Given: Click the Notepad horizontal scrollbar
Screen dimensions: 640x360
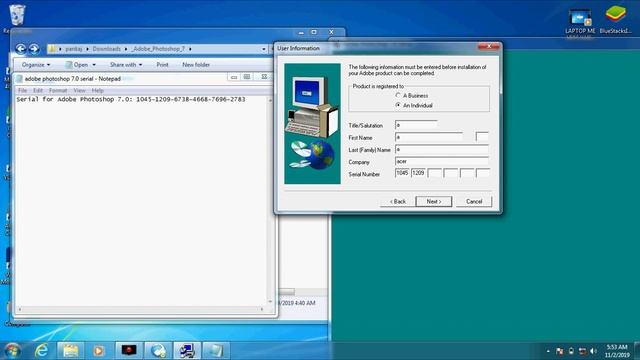Looking at the screenshot, I should coord(141,309).
